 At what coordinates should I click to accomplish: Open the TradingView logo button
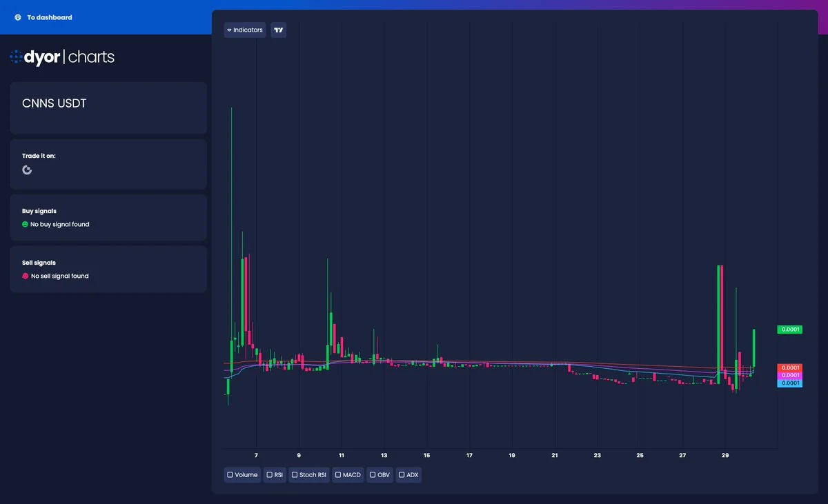tap(278, 30)
